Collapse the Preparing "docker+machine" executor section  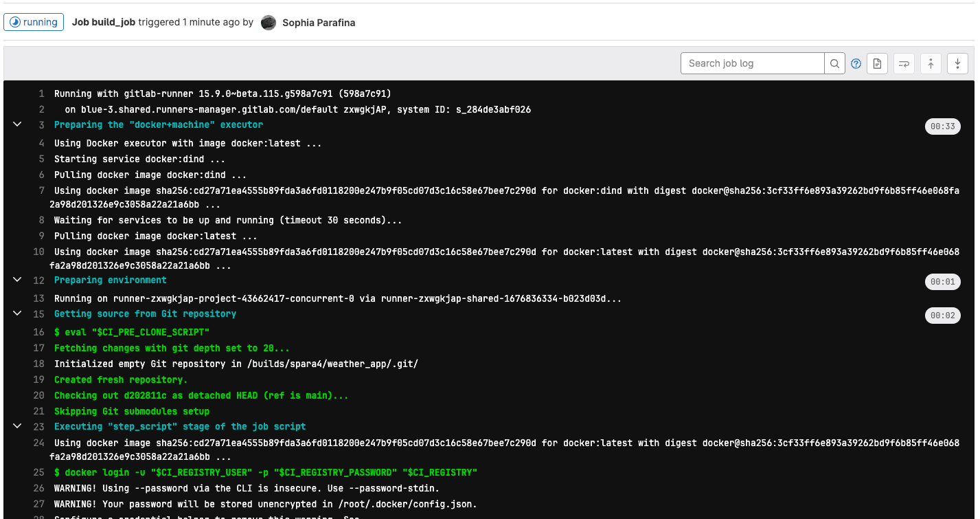pos(17,124)
